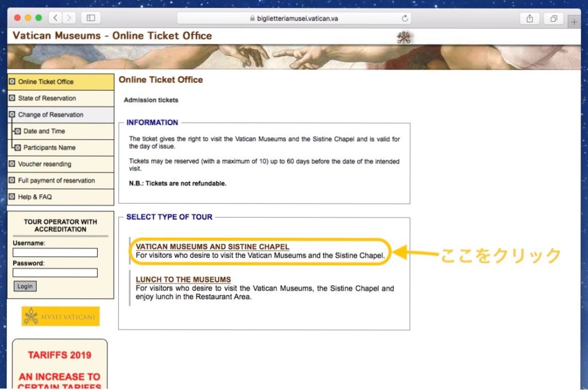Click the icon beside Full payment of reservation
The image size is (588, 390).
pos(12,180)
